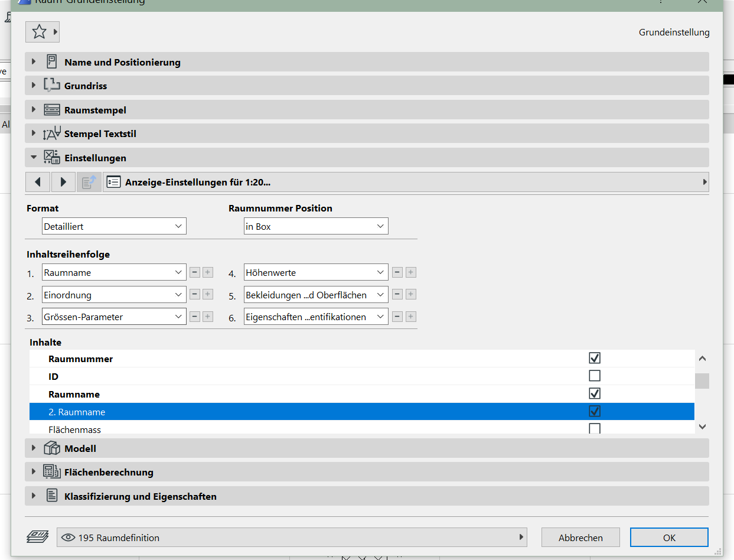Click the Name und Positionierung panel icon
The image size is (734, 560).
(51, 62)
